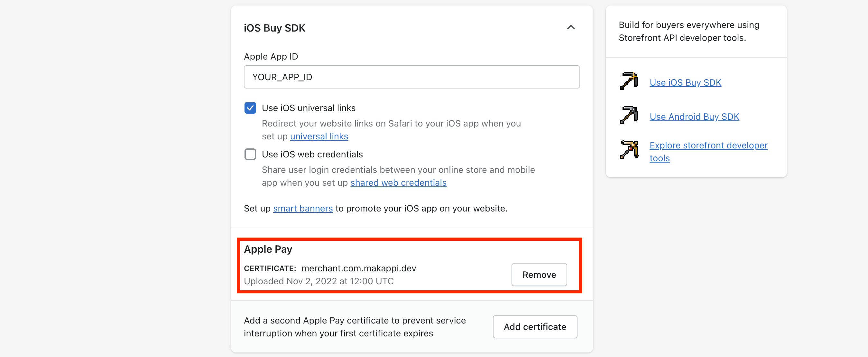Click the pickaxe icon beside Use iOS Buy SDK
The width and height of the screenshot is (868, 357).
tap(629, 81)
